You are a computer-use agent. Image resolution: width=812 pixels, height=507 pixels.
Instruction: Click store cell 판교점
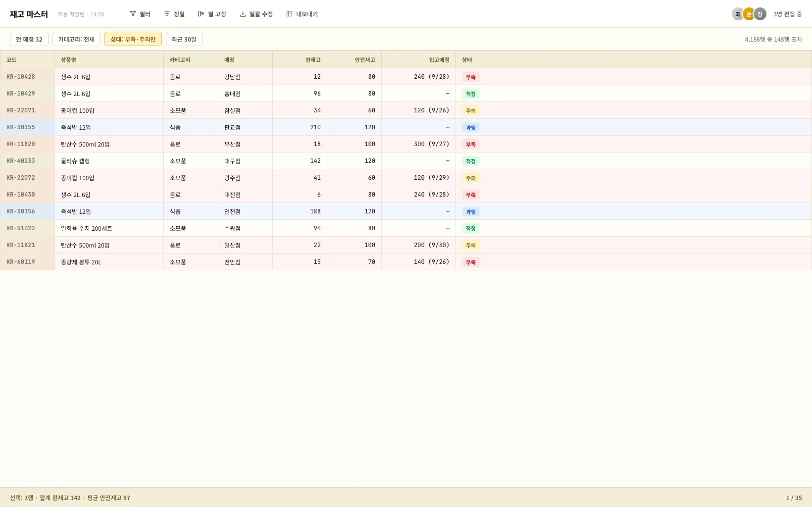(x=245, y=127)
